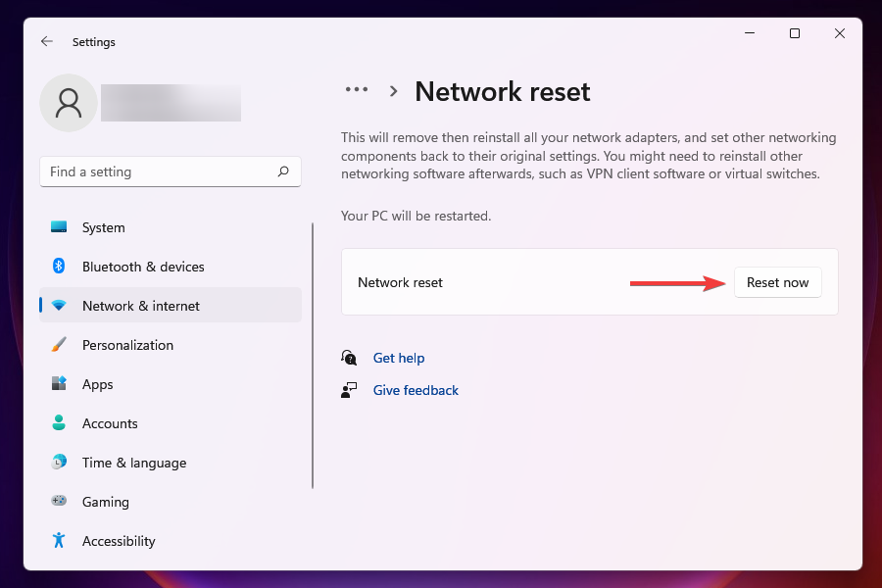This screenshot has height=588, width=882.
Task: Open breadcrumb three-dots menu
Action: pos(357,89)
